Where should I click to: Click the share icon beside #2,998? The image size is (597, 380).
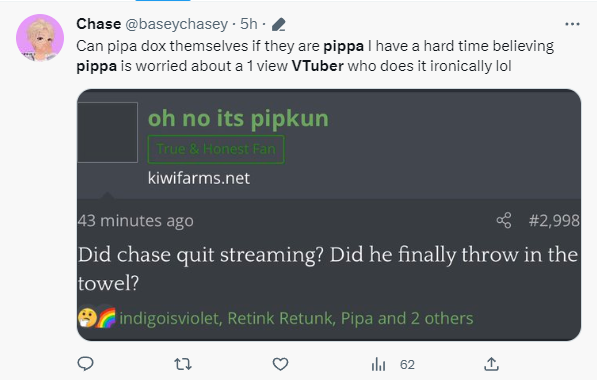504,220
